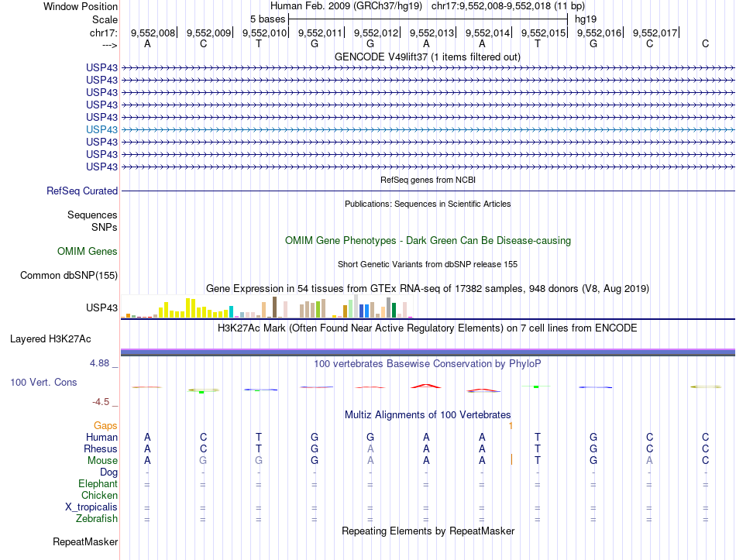Click the Window Position label

click(81, 6)
